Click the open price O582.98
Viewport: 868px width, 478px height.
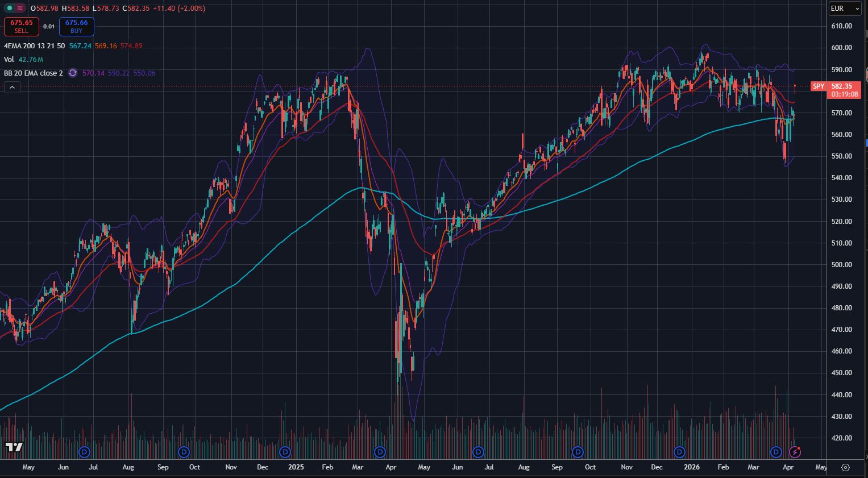44,9
